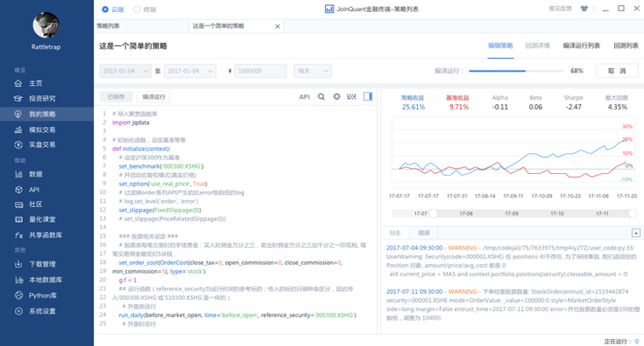
Task: Open 本地数据库 icon in sidebar
Action: [18, 280]
